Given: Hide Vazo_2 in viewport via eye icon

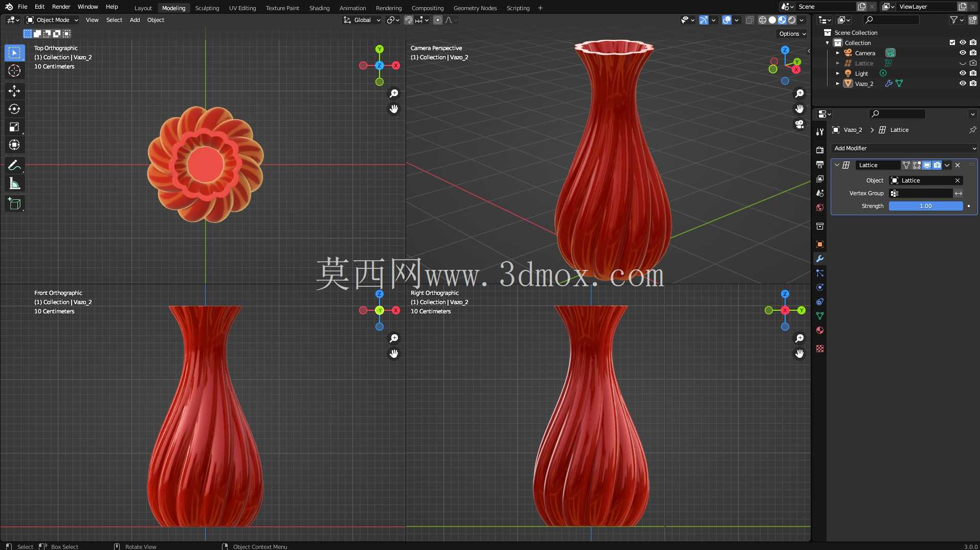Looking at the screenshot, I should [x=963, y=83].
